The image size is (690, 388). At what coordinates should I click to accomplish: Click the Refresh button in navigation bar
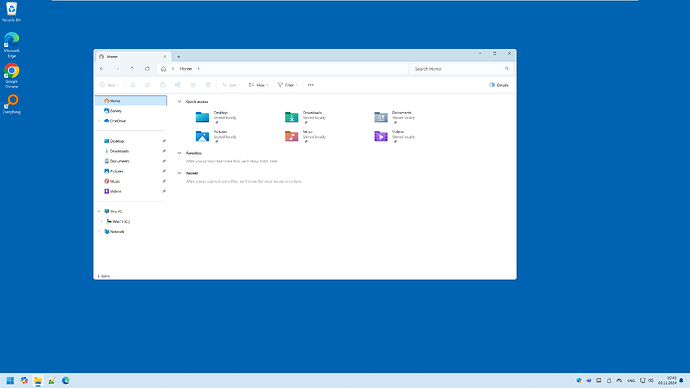coord(147,69)
